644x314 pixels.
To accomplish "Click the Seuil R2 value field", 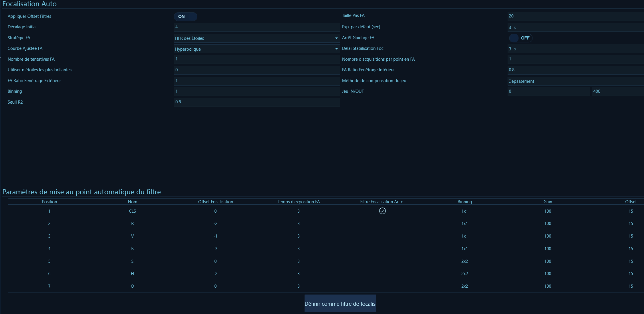I will pos(257,102).
